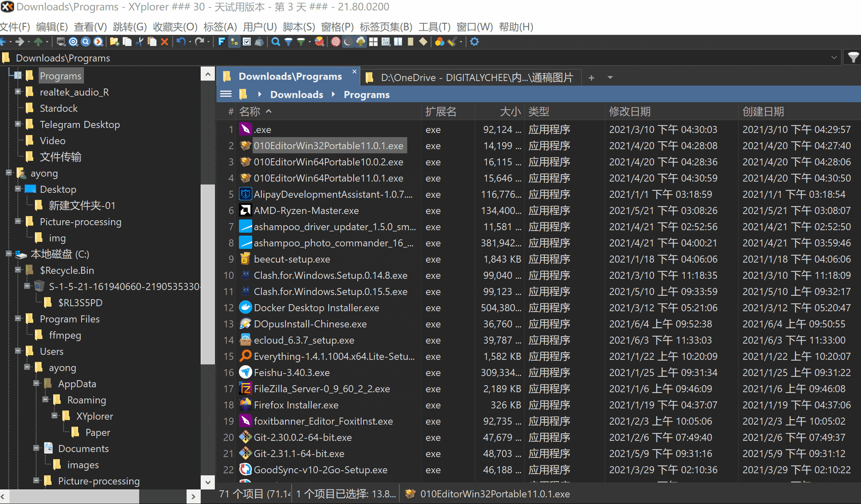The width and height of the screenshot is (861, 504).
Task: Click the Cut scissors icon
Action: point(140,42)
